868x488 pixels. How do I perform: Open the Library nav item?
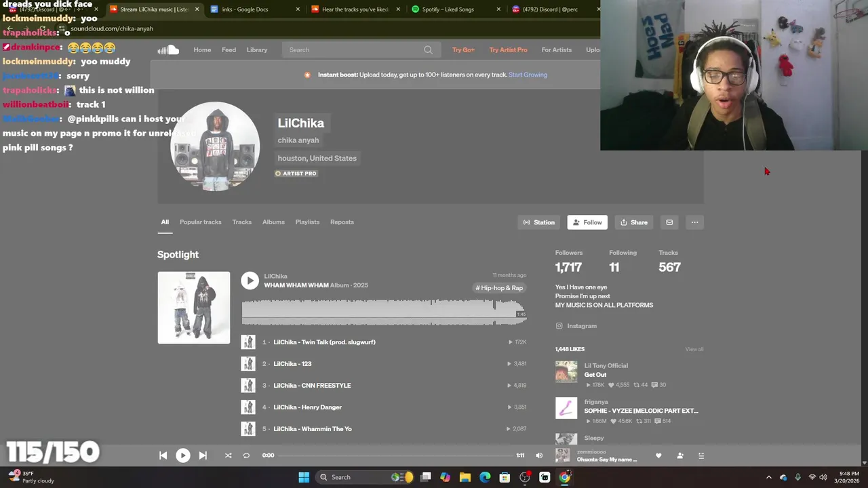[257, 49]
